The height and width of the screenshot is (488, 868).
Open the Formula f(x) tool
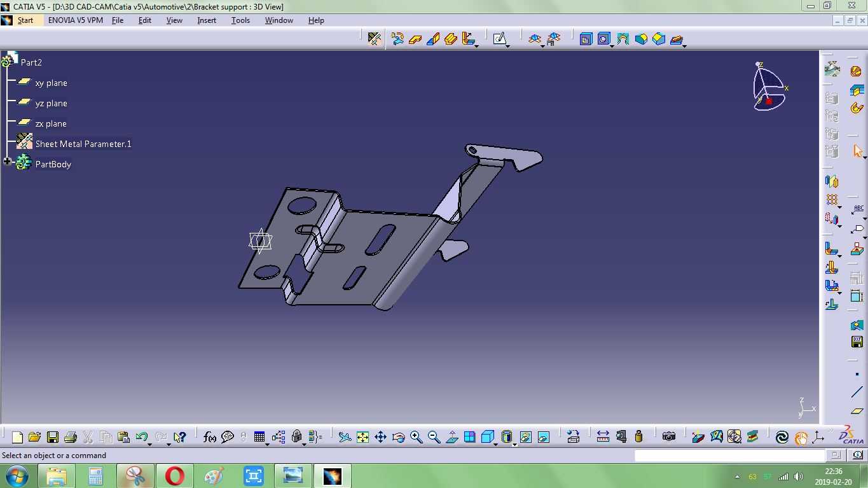pos(210,437)
